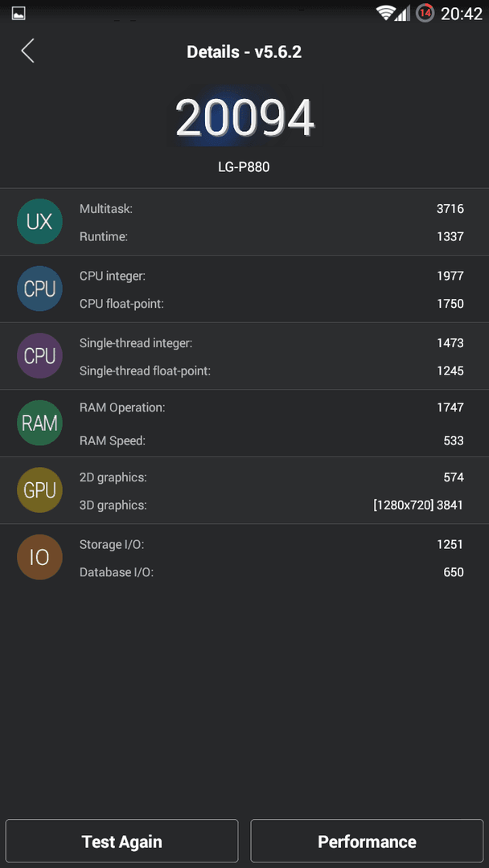The height and width of the screenshot is (868, 489).
Task: Tap the battery indicator showing 14
Action: pyautogui.click(x=425, y=14)
